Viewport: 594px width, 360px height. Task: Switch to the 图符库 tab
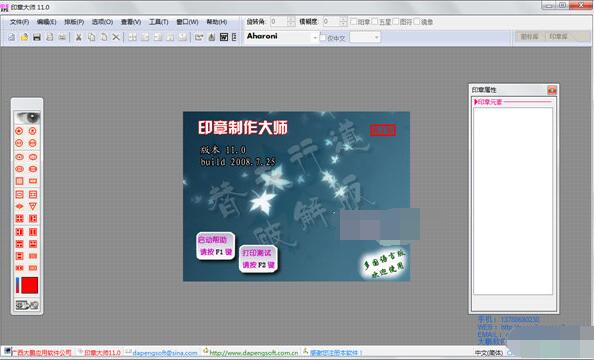(x=529, y=36)
